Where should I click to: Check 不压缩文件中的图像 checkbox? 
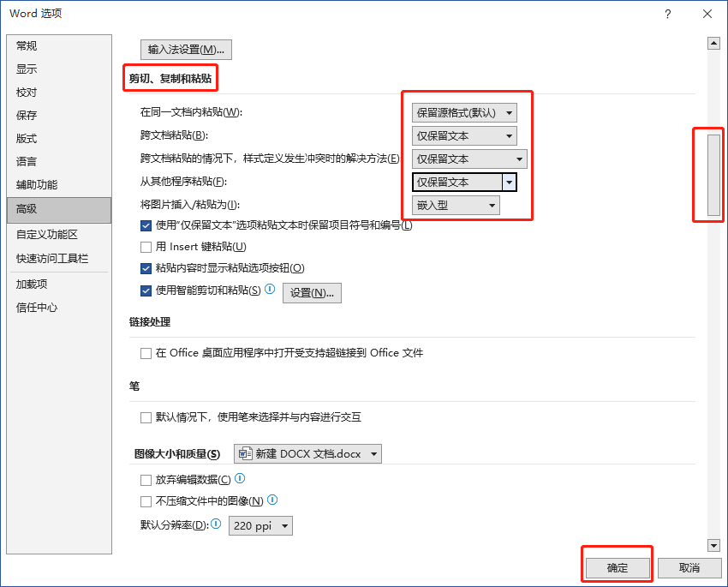pyautogui.click(x=146, y=501)
